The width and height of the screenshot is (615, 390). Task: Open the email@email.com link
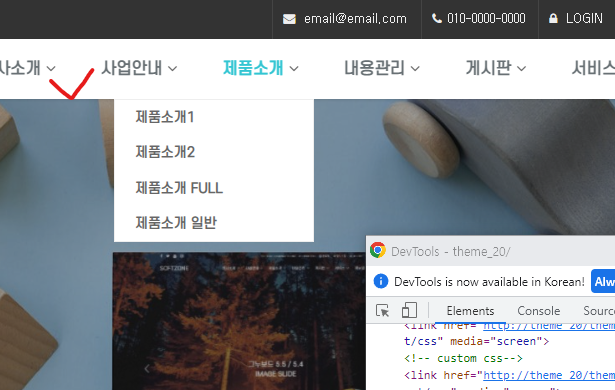click(355, 18)
